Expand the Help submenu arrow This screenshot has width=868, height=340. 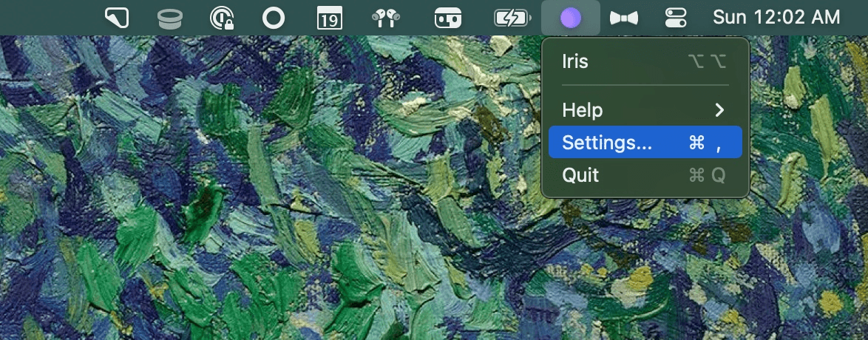[x=719, y=110]
